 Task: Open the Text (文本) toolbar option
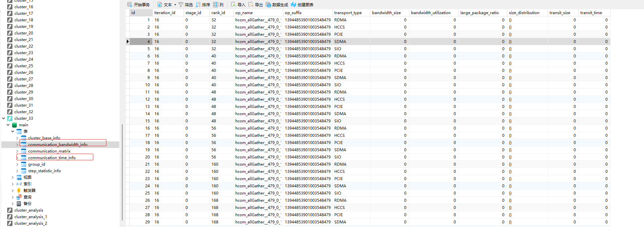pyautogui.click(x=164, y=5)
